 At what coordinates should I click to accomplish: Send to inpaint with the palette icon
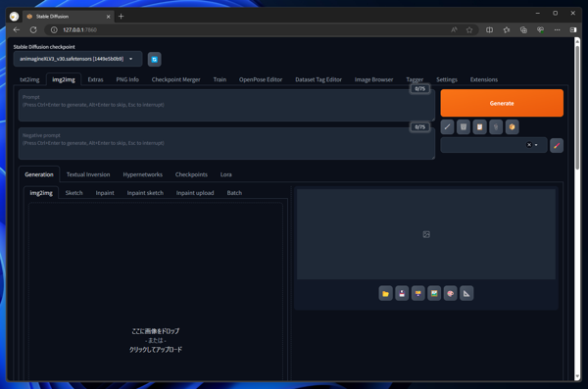coord(451,293)
